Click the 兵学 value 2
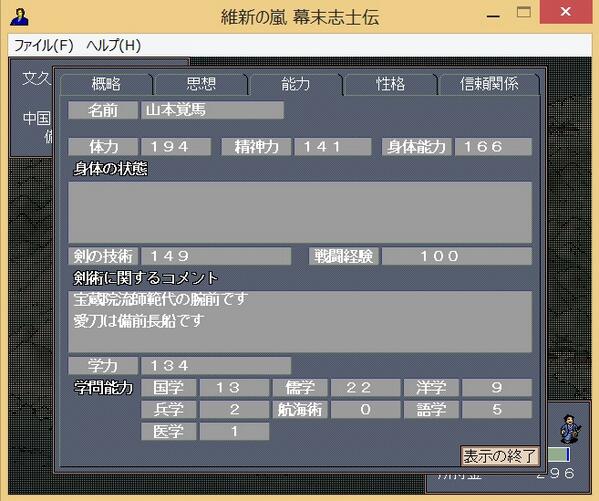 pyautogui.click(x=235, y=410)
